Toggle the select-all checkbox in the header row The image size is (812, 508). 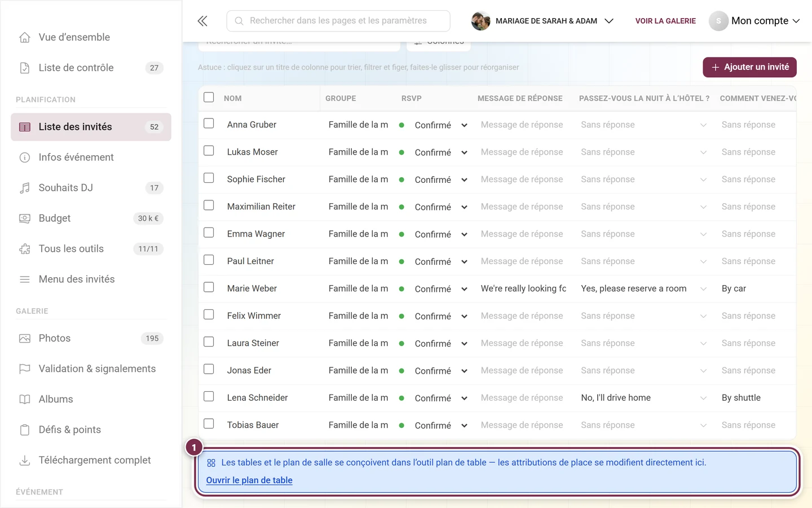tap(209, 97)
